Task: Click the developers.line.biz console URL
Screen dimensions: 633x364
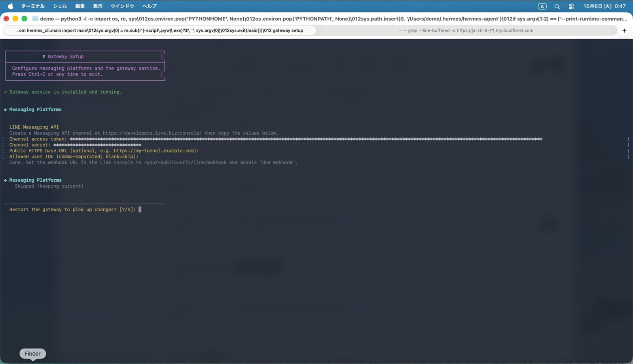Action: click(152, 133)
